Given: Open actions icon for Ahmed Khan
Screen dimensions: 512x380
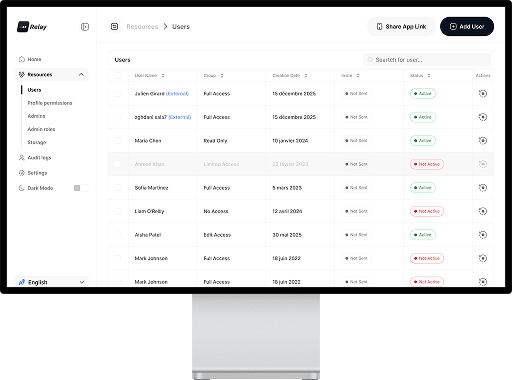Looking at the screenshot, I should pyautogui.click(x=483, y=164).
